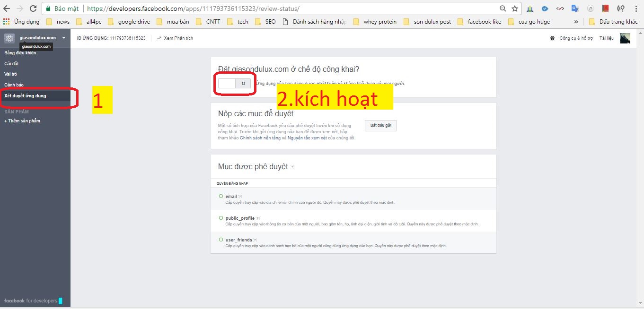This screenshot has height=309, width=644.
Task: Open the Tài liệu link
Action: [606, 38]
